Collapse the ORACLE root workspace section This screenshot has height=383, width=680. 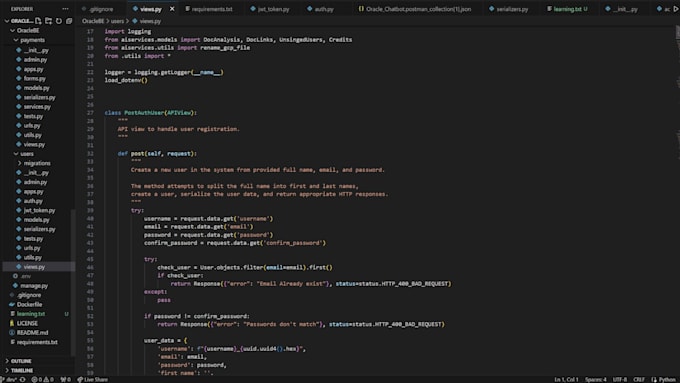[x=7, y=21]
